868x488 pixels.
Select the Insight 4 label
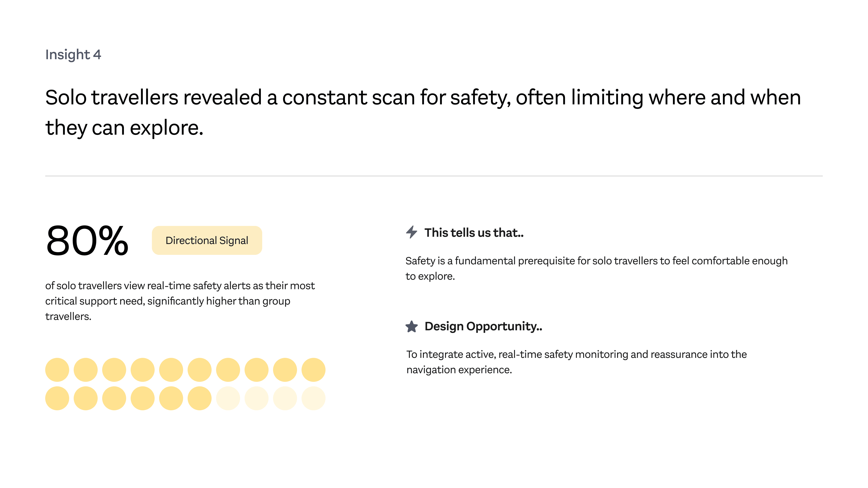(x=73, y=54)
